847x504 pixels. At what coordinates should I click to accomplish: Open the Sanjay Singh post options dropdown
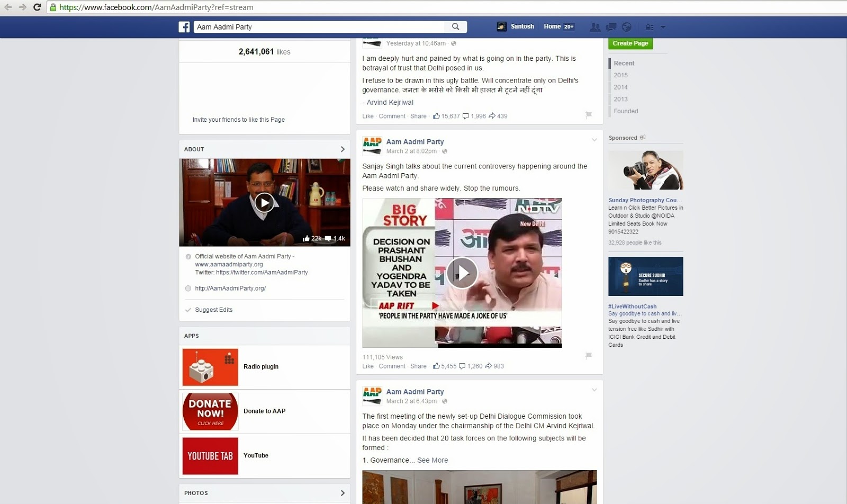pos(594,140)
